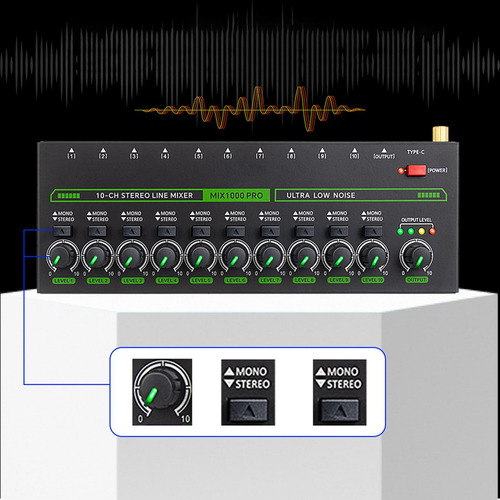Select the LEVEL 8 knob
This screenshot has width=500, height=500.
click(304, 256)
